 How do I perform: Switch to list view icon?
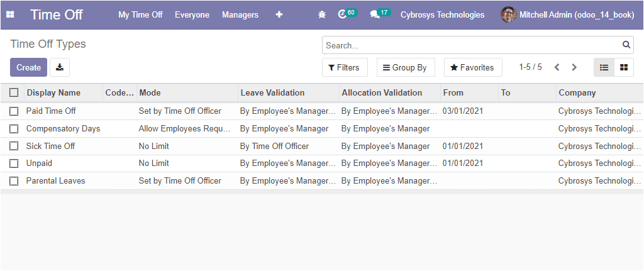click(604, 67)
